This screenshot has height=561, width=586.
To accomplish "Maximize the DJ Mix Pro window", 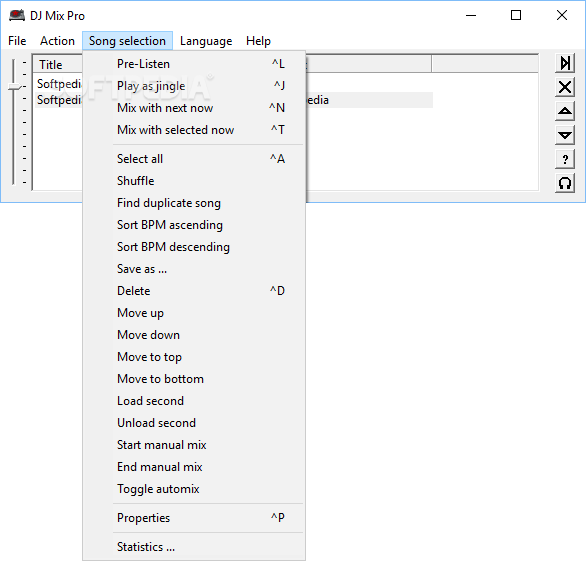I will [516, 16].
